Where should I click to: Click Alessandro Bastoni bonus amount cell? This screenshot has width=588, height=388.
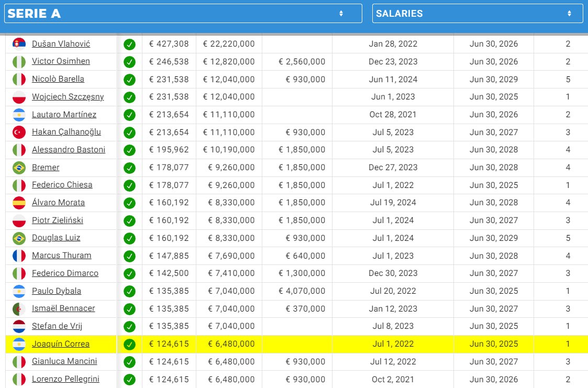point(302,150)
